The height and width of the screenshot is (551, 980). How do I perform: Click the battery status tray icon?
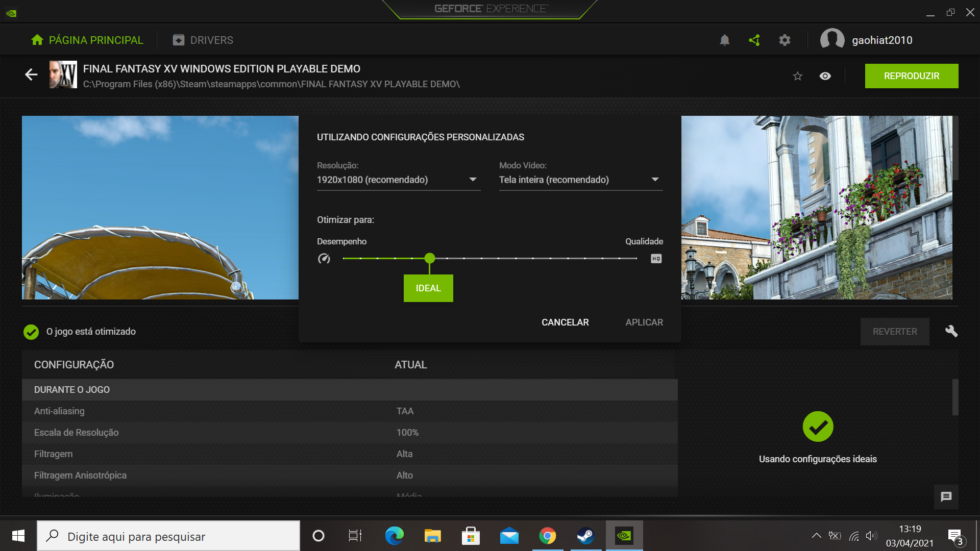[x=835, y=536]
